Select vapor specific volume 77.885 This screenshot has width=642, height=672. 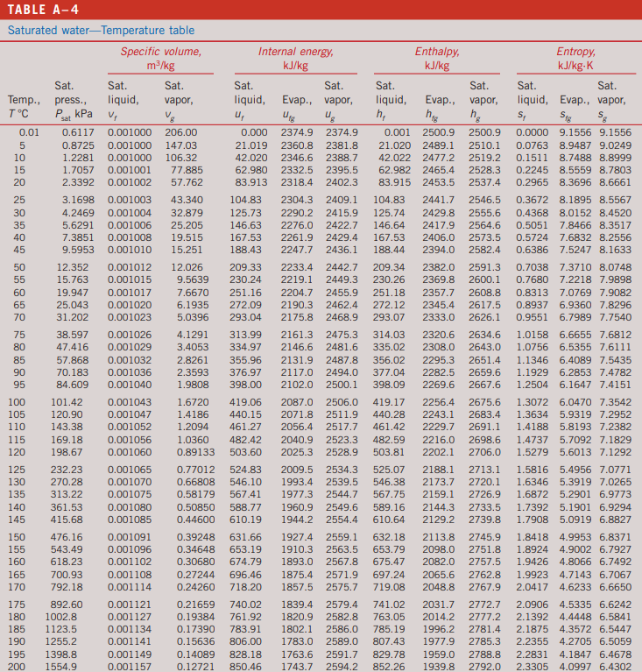187,170
